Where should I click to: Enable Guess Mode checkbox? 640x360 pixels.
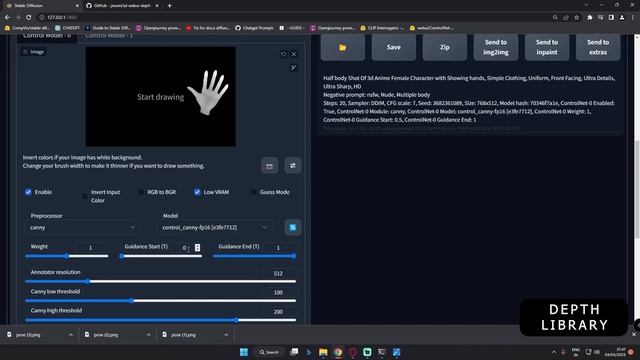pyautogui.click(x=253, y=192)
